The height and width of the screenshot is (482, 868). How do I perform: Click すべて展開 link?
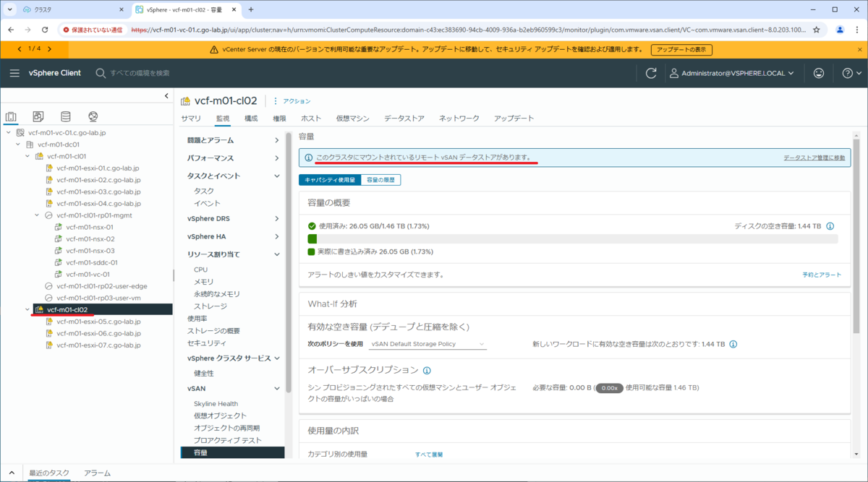[x=429, y=455]
